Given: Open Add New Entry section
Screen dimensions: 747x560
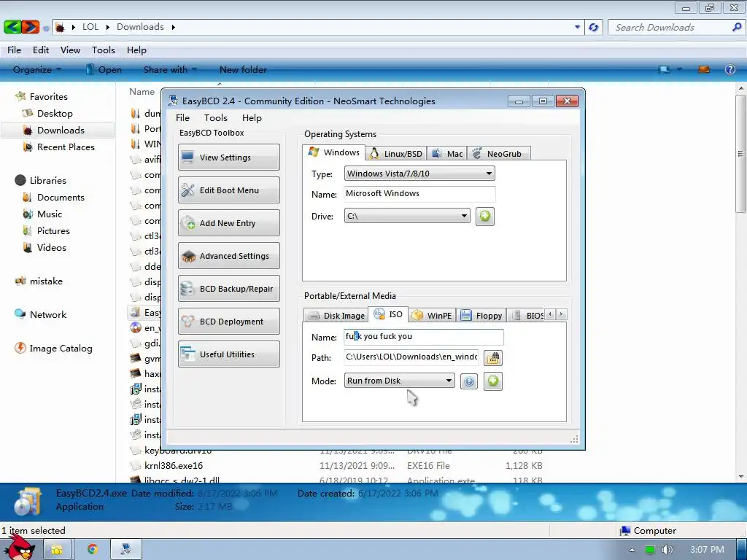Looking at the screenshot, I should (x=228, y=223).
